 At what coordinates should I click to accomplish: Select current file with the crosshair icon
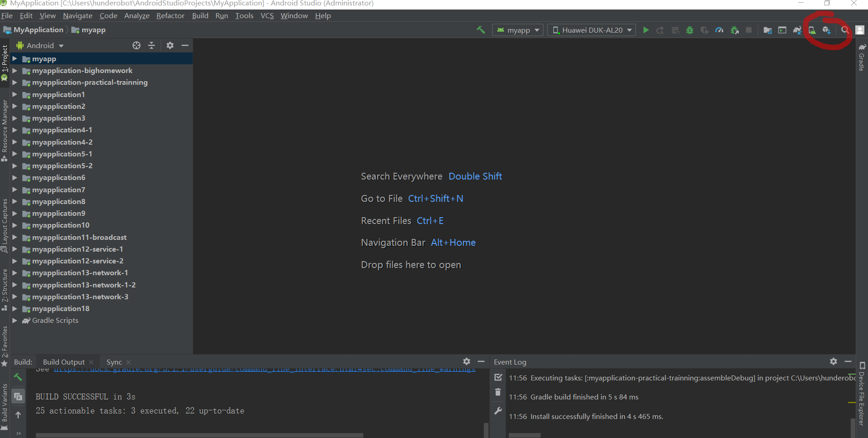click(x=136, y=45)
